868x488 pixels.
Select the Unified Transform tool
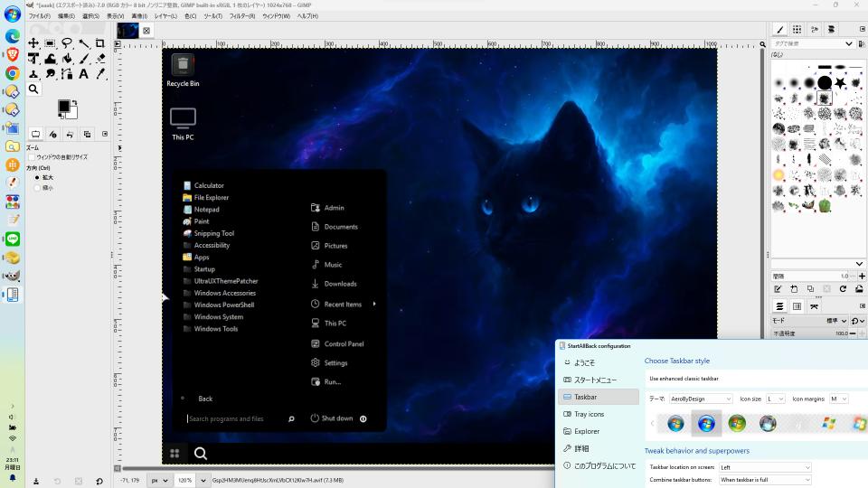click(33, 58)
